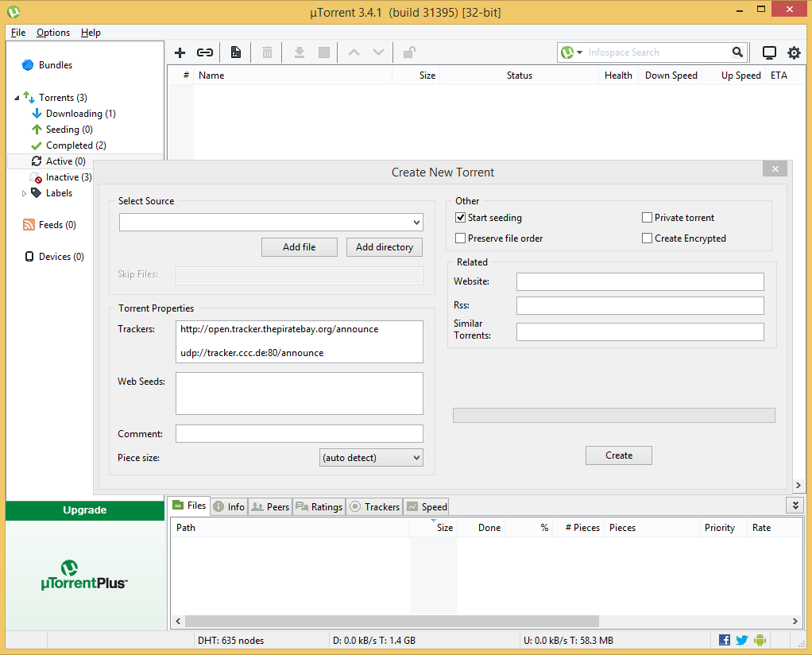Open Preferences gear icon
Image resolution: width=812 pixels, height=655 pixels.
point(794,52)
